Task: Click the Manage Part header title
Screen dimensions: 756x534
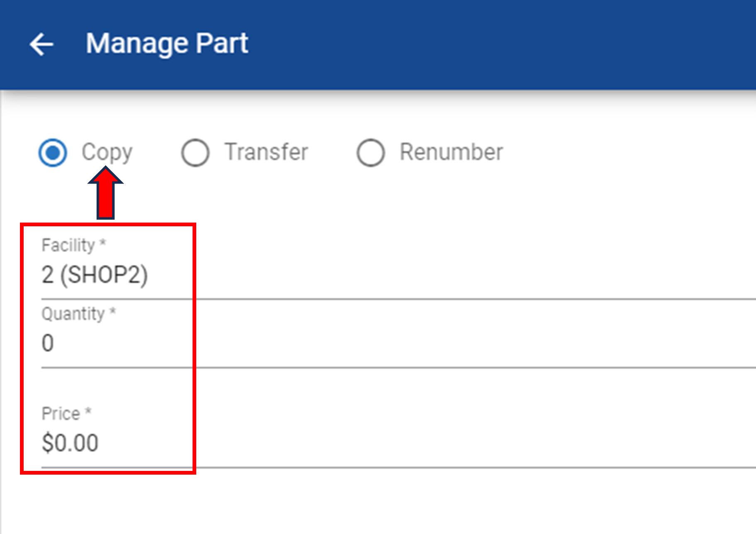Action: click(x=167, y=43)
